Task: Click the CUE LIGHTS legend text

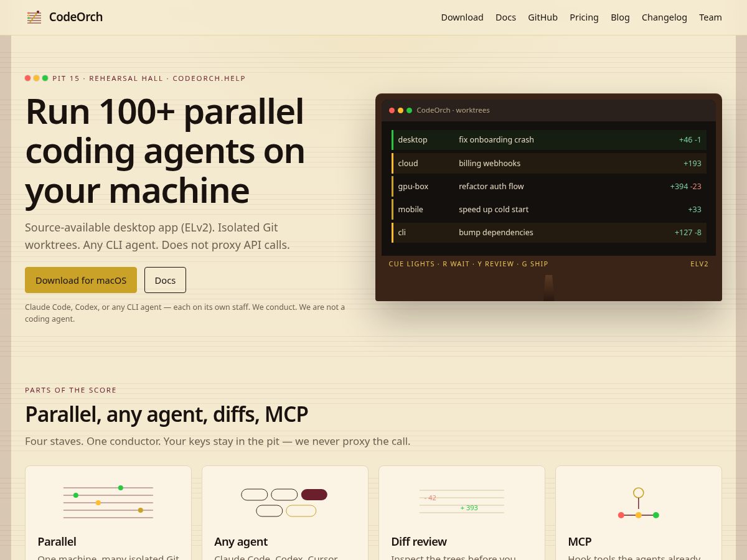Action: (468, 264)
